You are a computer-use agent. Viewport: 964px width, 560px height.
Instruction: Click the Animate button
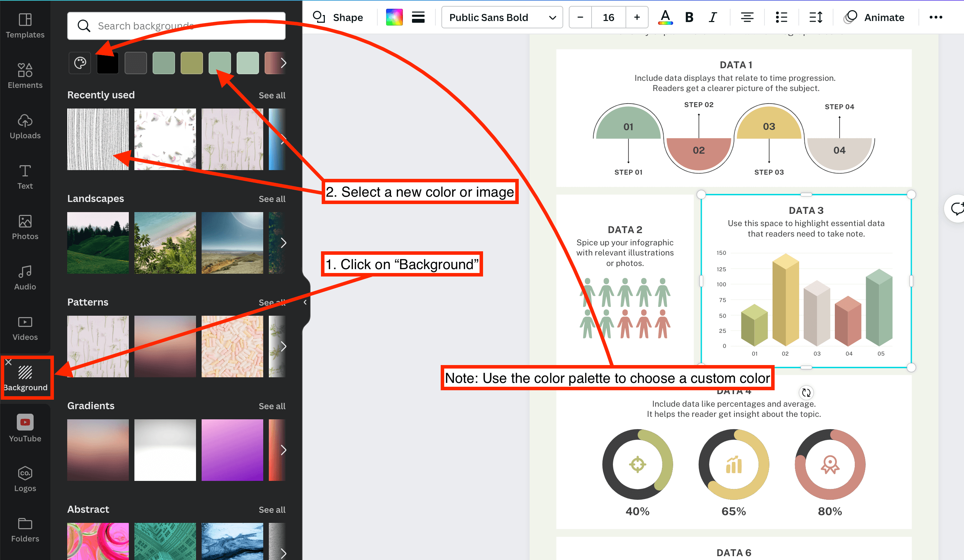[874, 17]
